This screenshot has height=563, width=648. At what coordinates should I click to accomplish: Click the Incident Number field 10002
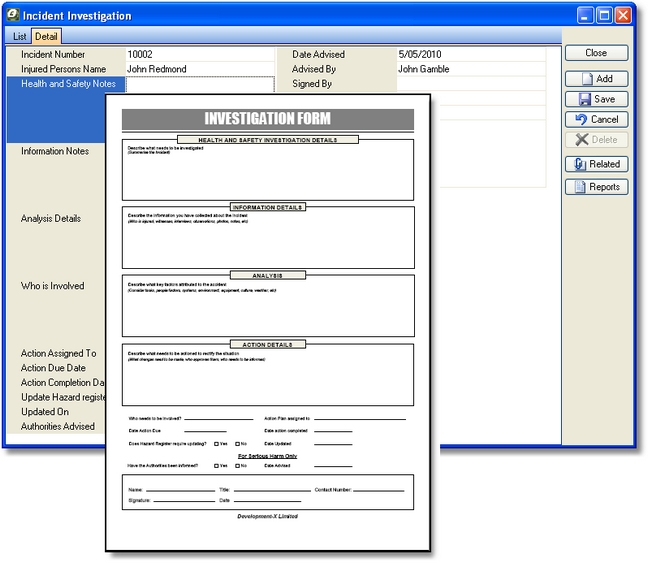tap(200, 54)
